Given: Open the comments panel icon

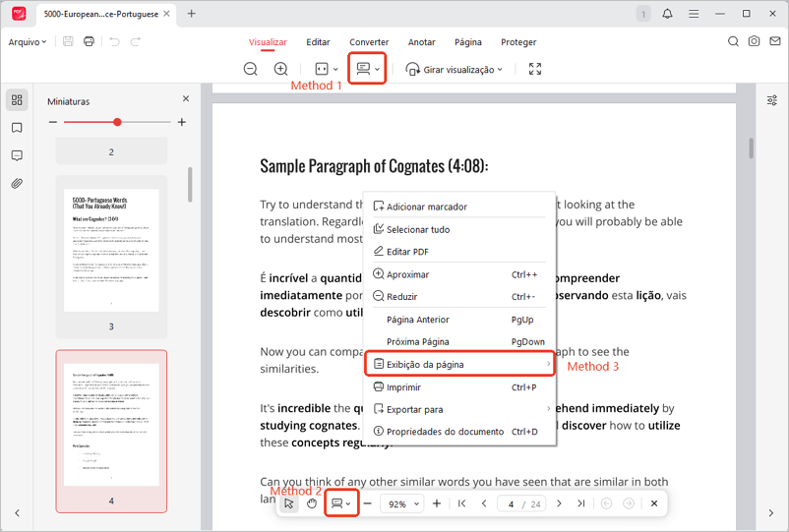Looking at the screenshot, I should (17, 155).
